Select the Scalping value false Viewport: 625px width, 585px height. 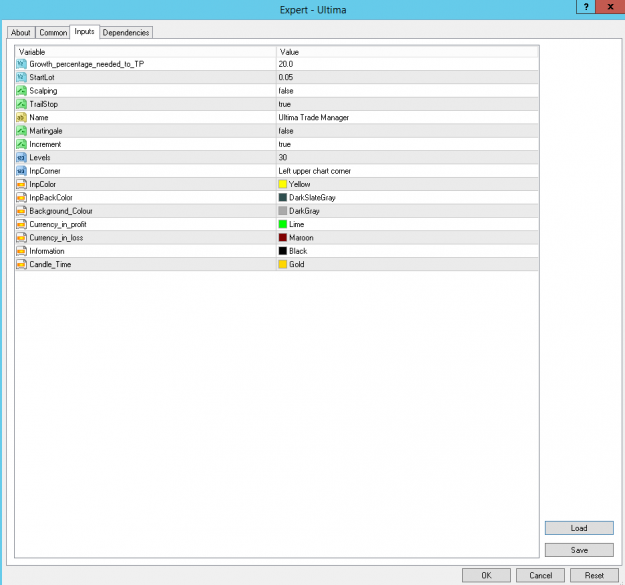pyautogui.click(x=286, y=91)
